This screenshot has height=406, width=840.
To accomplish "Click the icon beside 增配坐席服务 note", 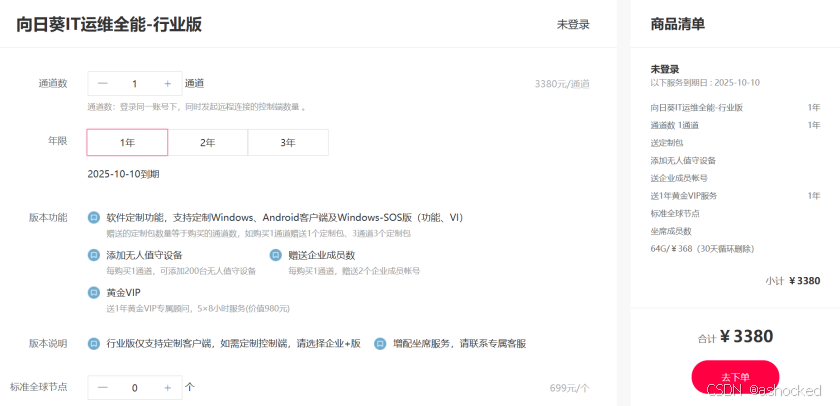I will (380, 343).
